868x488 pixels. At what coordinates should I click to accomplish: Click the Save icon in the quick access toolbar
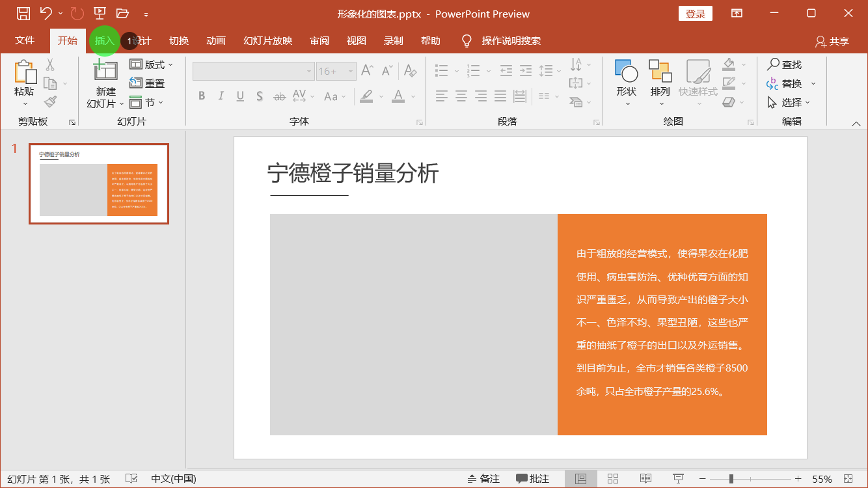point(23,13)
